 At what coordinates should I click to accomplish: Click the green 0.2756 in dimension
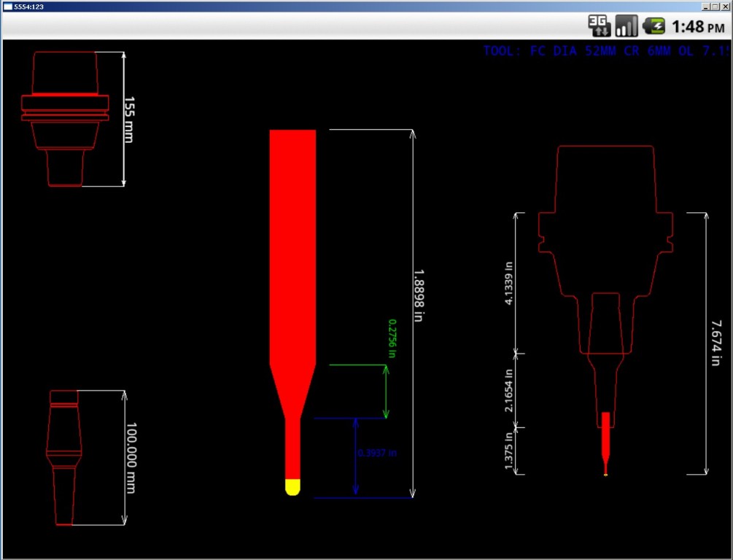[392, 338]
